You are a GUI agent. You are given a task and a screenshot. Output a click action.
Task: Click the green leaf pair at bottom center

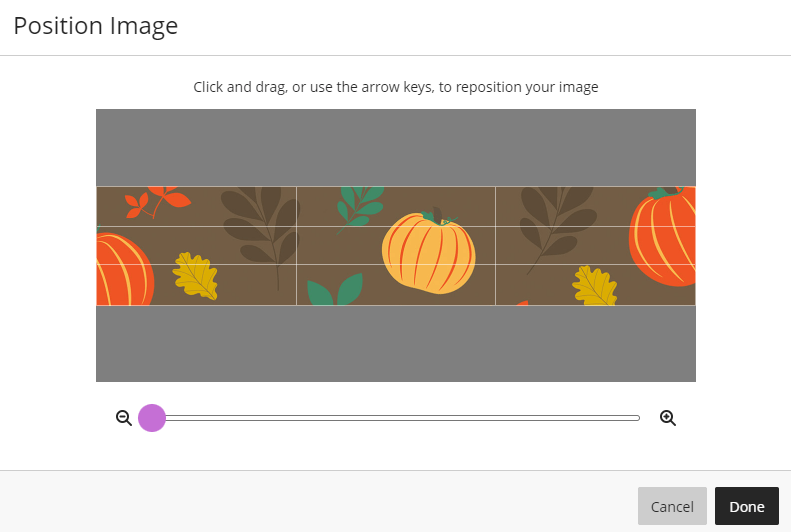click(334, 292)
